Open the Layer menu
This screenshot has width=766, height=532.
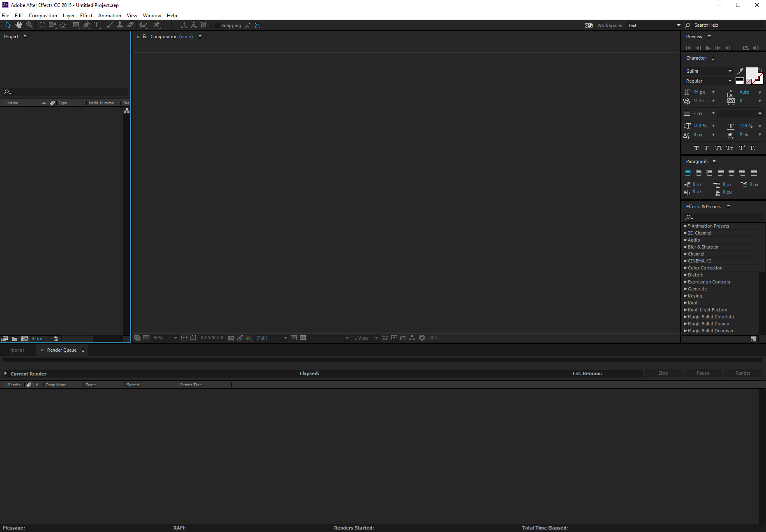pyautogui.click(x=69, y=16)
